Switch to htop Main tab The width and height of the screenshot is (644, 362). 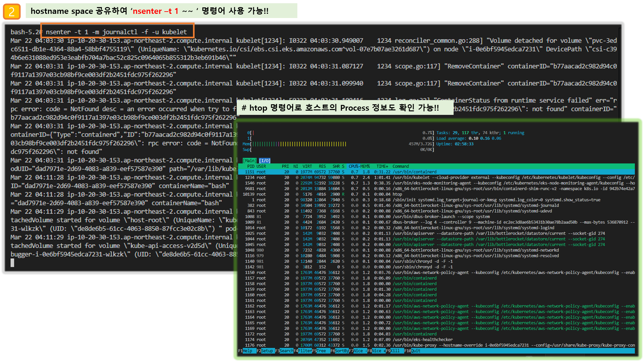click(250, 161)
